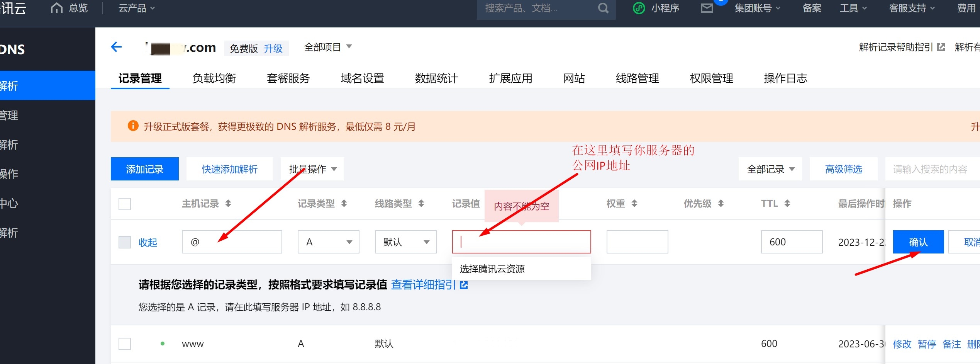Open external link icon beside 查看详细指引
This screenshot has width=980, height=364.
tap(464, 285)
